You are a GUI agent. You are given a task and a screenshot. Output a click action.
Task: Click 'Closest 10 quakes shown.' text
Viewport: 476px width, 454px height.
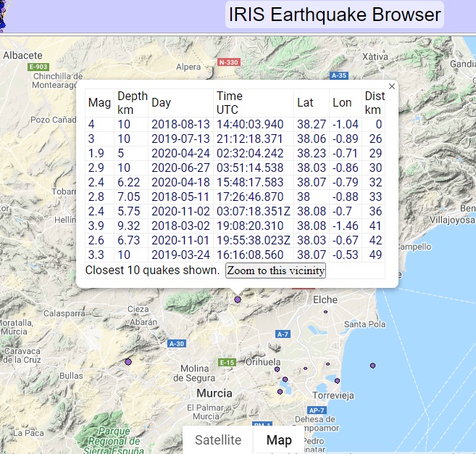pos(152,270)
